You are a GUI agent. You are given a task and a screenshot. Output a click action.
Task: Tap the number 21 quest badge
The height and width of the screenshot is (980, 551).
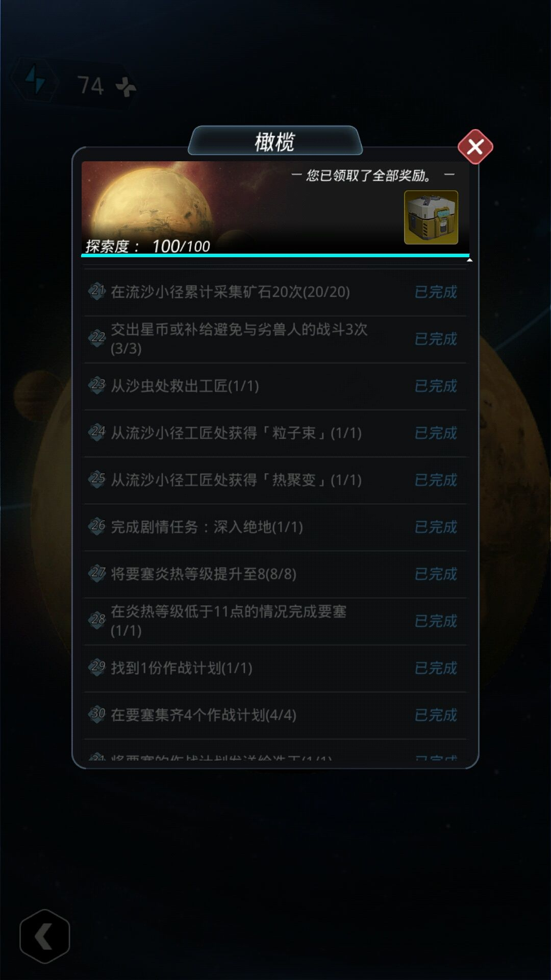[97, 291]
